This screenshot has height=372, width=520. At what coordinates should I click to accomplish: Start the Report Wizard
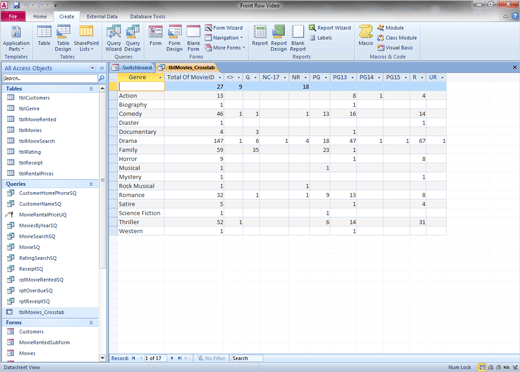coord(330,28)
